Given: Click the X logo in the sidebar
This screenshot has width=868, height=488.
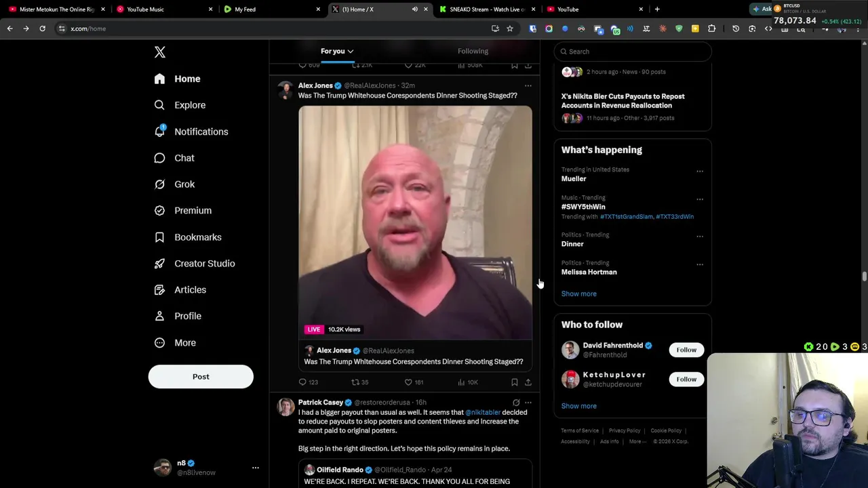Looking at the screenshot, I should (159, 52).
